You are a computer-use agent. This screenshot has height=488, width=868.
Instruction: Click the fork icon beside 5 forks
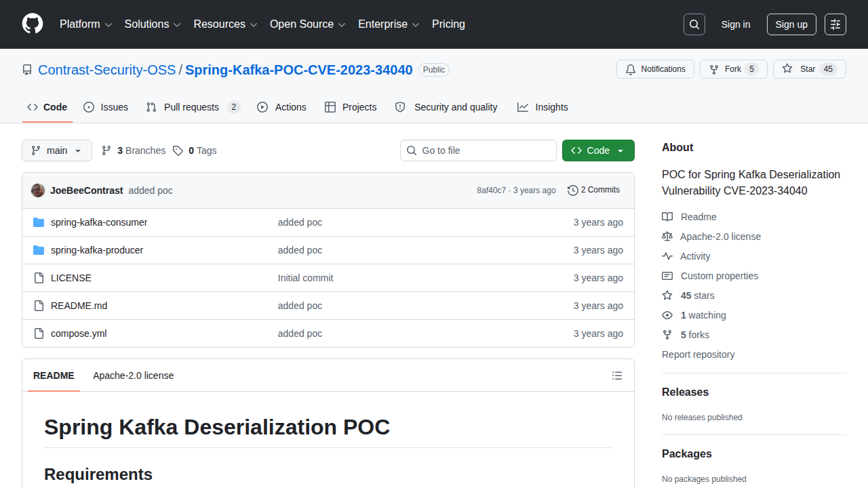[x=667, y=335]
